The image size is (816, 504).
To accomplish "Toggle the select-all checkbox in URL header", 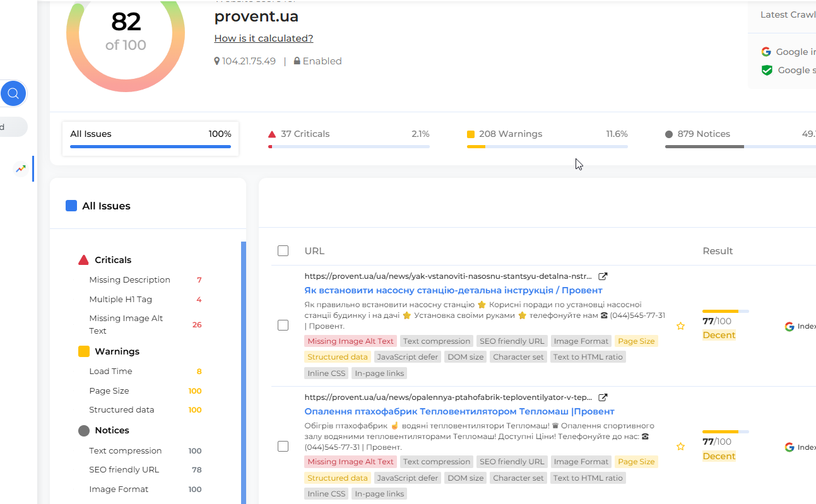I will click(283, 251).
